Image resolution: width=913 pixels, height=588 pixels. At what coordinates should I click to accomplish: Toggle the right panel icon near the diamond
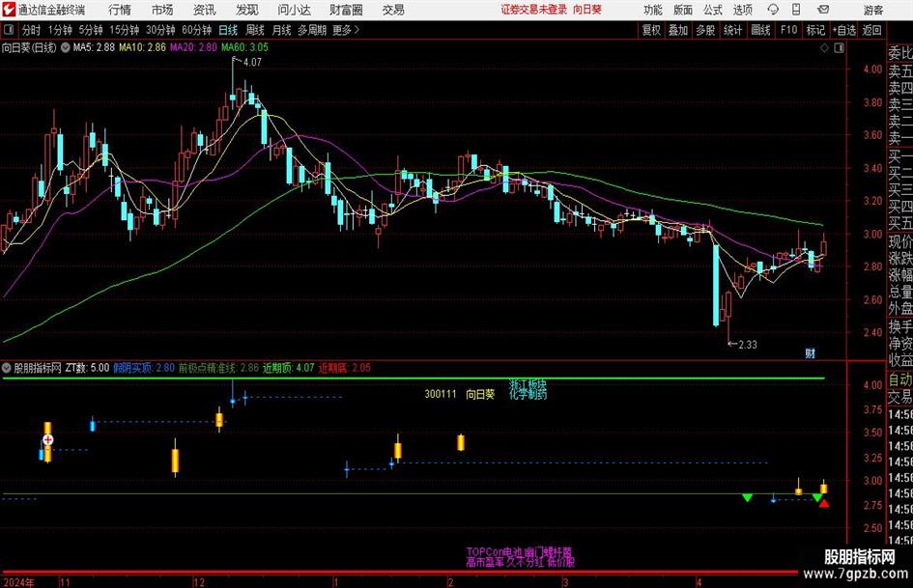coord(839,47)
